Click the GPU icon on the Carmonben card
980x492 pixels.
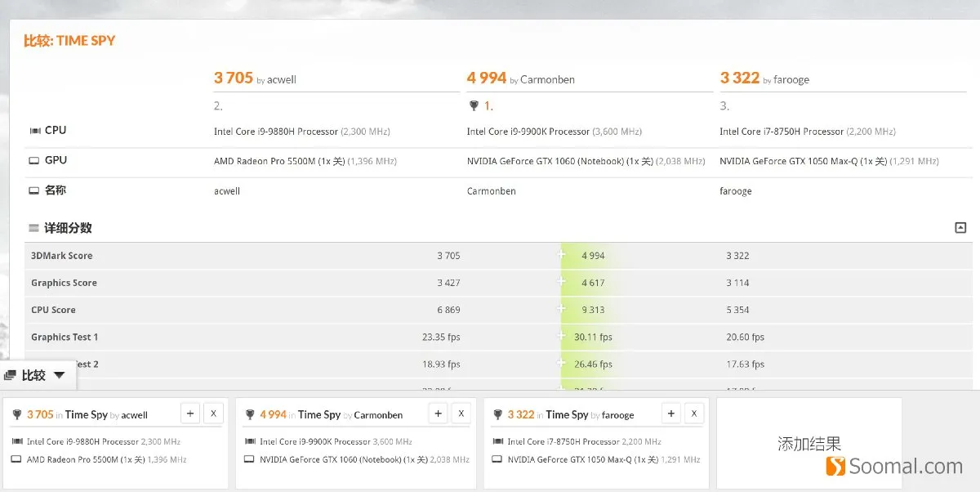[250, 460]
